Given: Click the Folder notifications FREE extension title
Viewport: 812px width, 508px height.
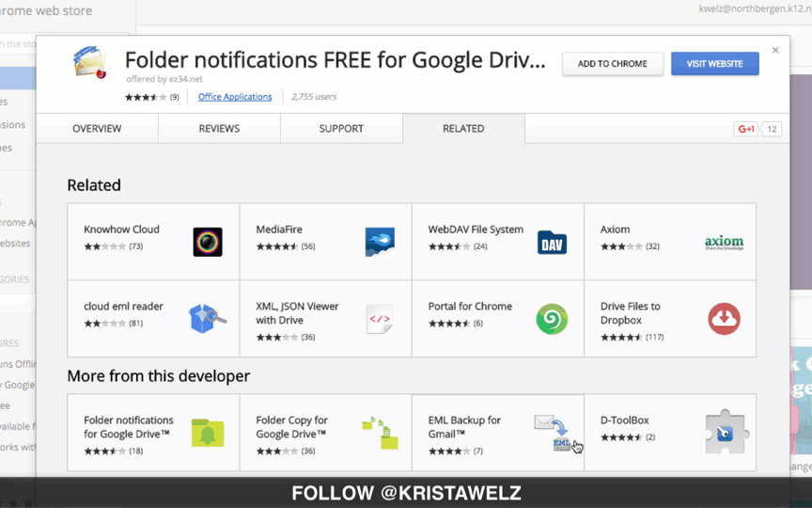Looking at the screenshot, I should [x=336, y=60].
